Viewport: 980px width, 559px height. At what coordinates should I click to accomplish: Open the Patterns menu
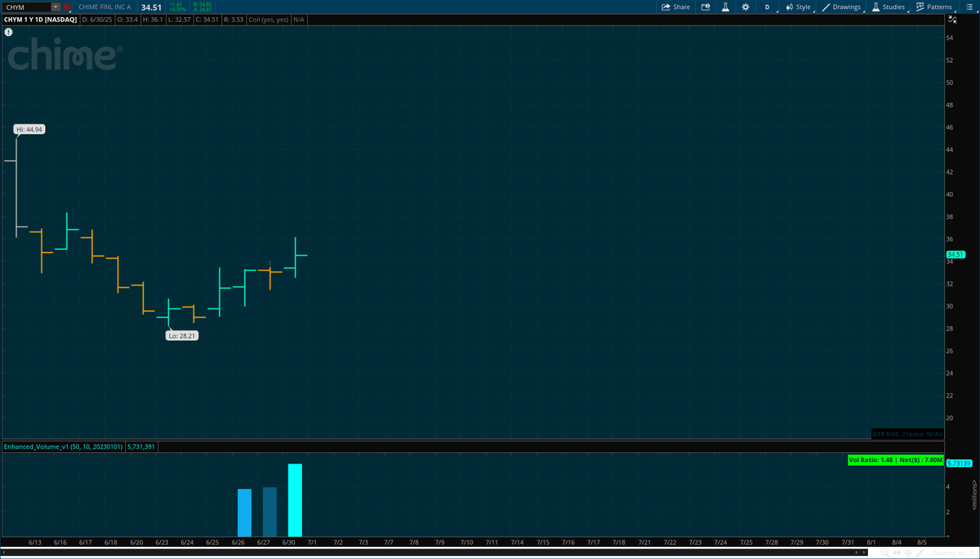(x=933, y=7)
